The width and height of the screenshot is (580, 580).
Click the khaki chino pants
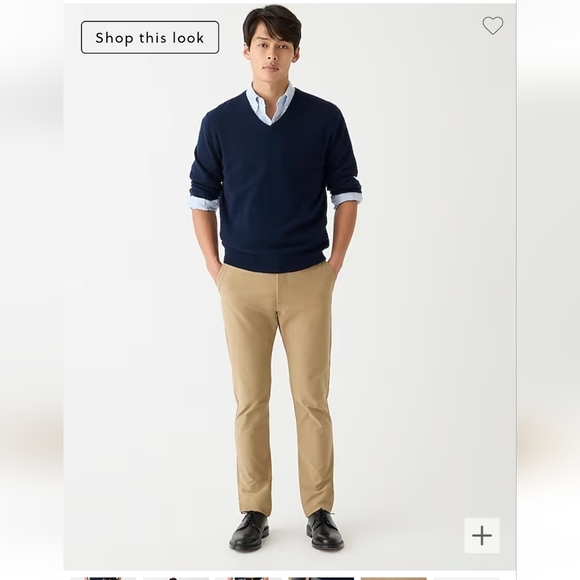278,385
